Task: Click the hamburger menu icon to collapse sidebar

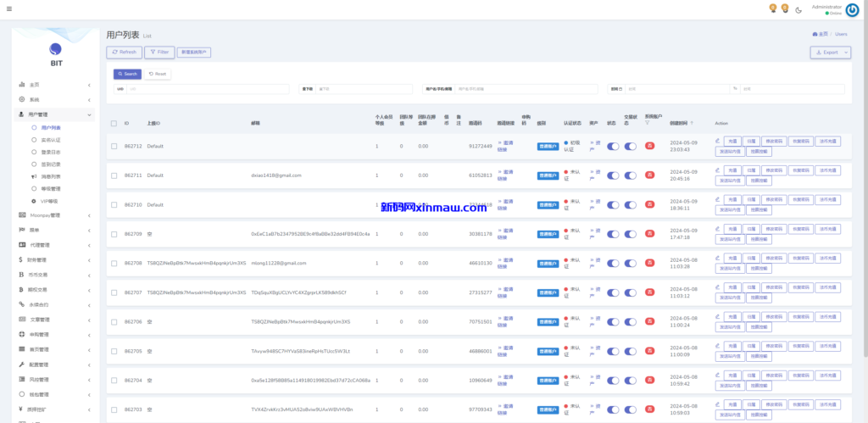Action: coord(9,8)
